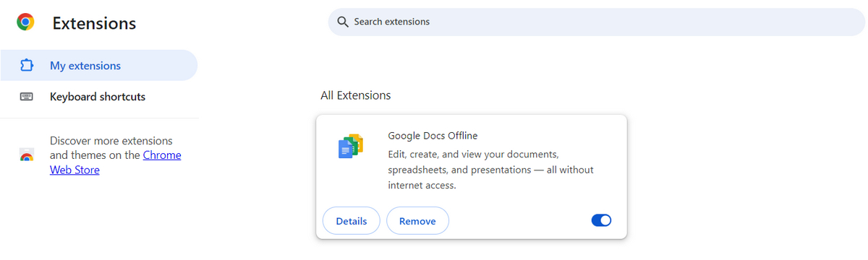Image resolution: width=868 pixels, height=260 pixels.
Task: Remove the Google Docs Offline extension
Action: [417, 221]
